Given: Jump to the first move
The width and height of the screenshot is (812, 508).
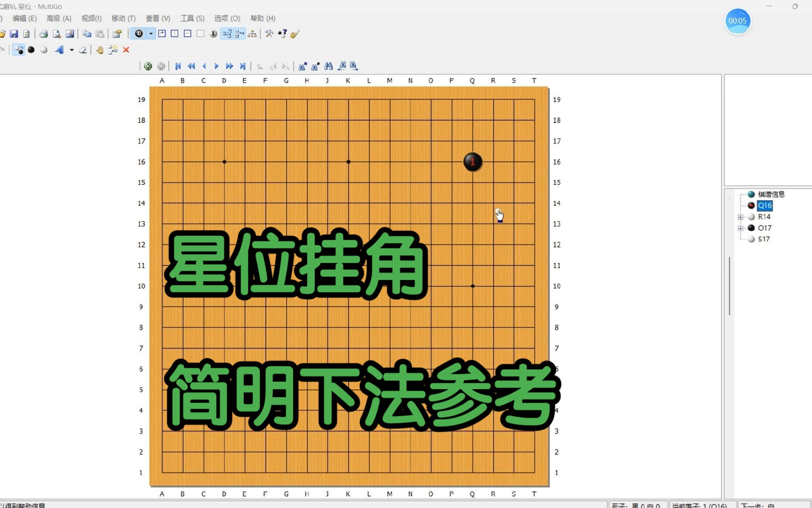Looking at the screenshot, I should (178, 66).
